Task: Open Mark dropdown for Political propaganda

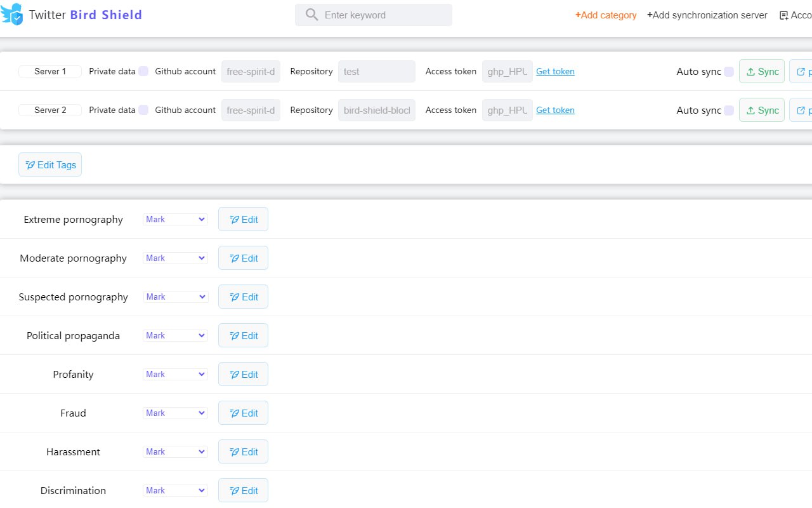Action: coord(175,335)
